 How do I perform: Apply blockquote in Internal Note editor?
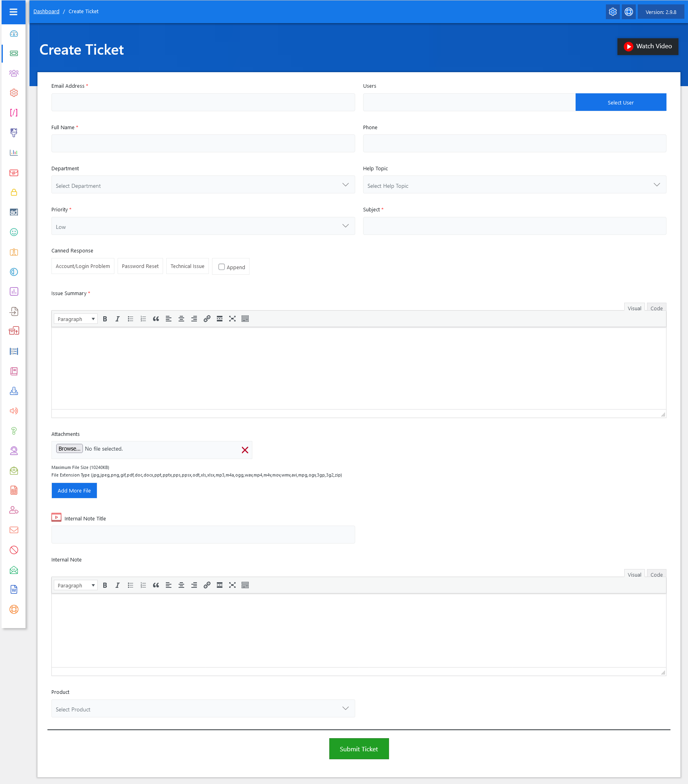[x=156, y=585]
